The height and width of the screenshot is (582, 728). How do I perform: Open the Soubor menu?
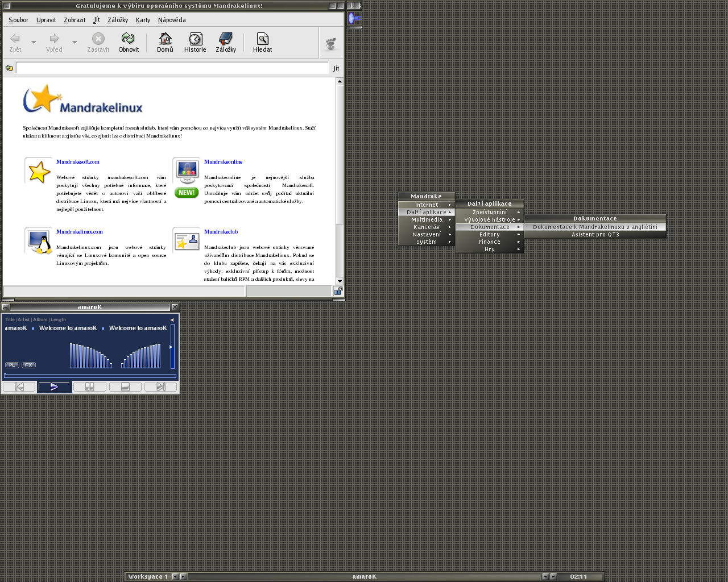point(18,20)
